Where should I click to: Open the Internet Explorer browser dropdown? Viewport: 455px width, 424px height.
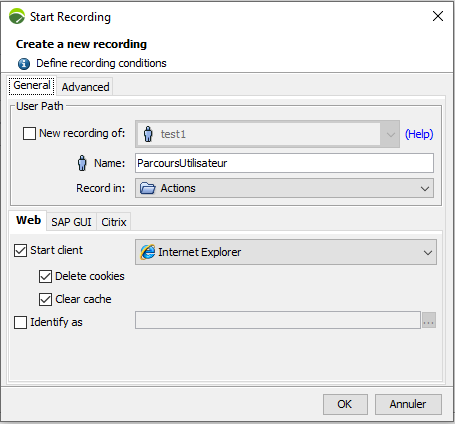coord(286,252)
